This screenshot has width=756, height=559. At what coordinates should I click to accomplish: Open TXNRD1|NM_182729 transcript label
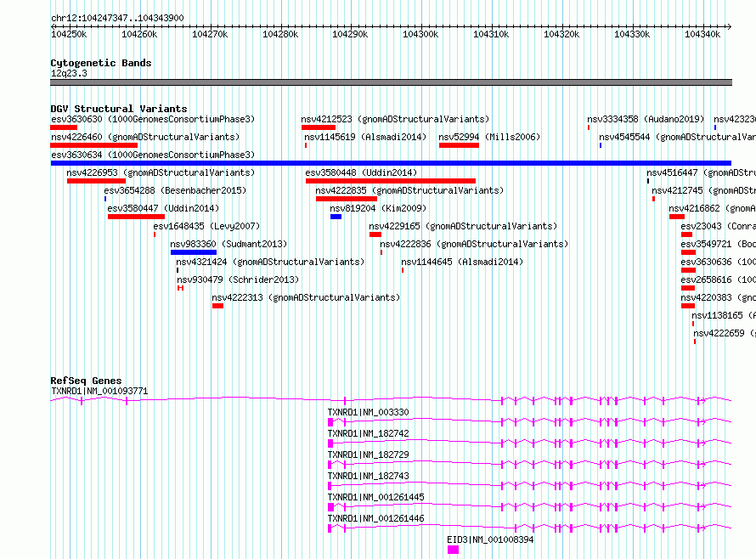click(x=368, y=455)
